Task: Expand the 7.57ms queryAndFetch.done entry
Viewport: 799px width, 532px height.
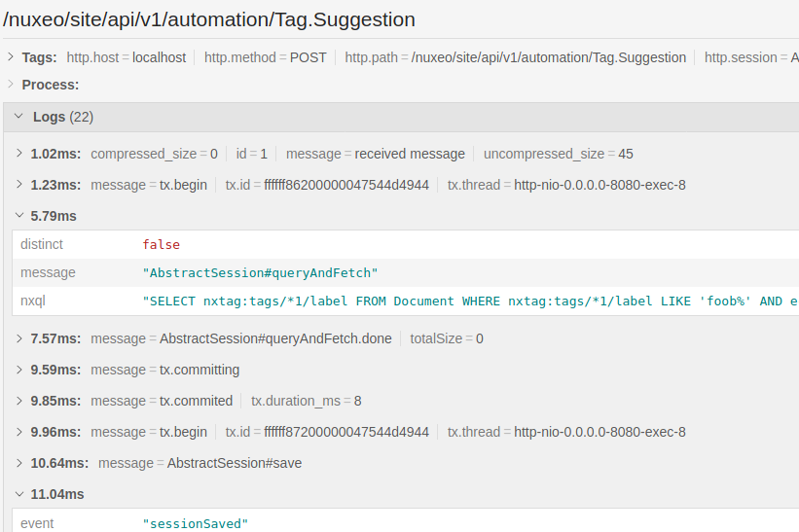Action: (x=19, y=338)
